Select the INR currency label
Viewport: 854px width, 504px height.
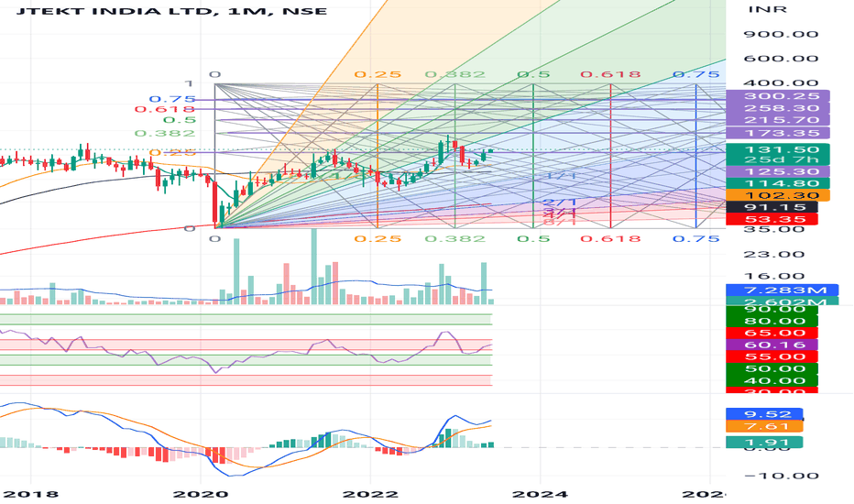point(767,10)
